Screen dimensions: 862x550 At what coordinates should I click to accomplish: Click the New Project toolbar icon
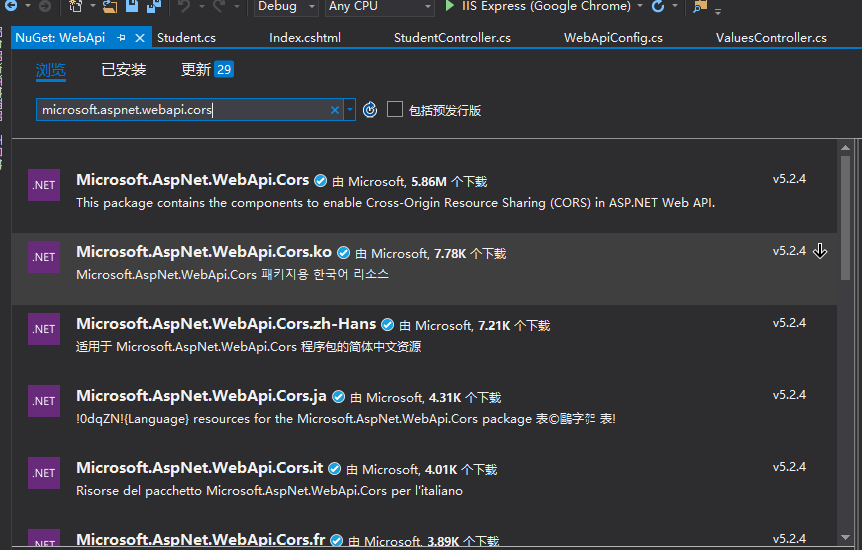pyautogui.click(x=75, y=6)
